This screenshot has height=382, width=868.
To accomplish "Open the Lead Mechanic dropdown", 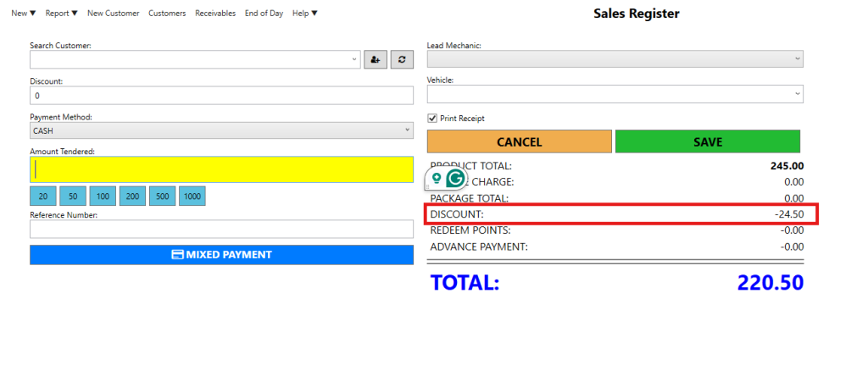I will (x=797, y=59).
